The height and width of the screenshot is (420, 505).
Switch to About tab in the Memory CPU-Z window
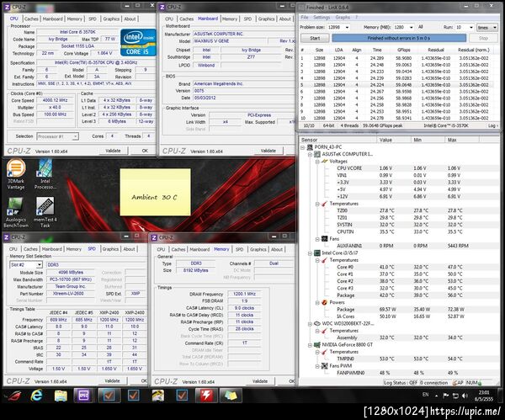277,250
